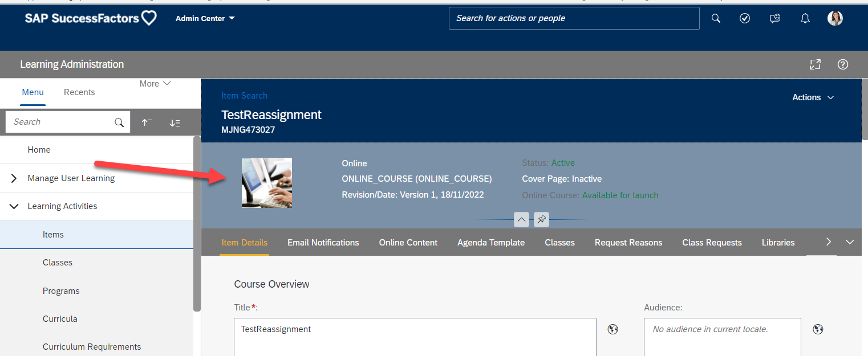Open the Classes tab in item header
This screenshot has height=356, width=868.
pos(559,243)
